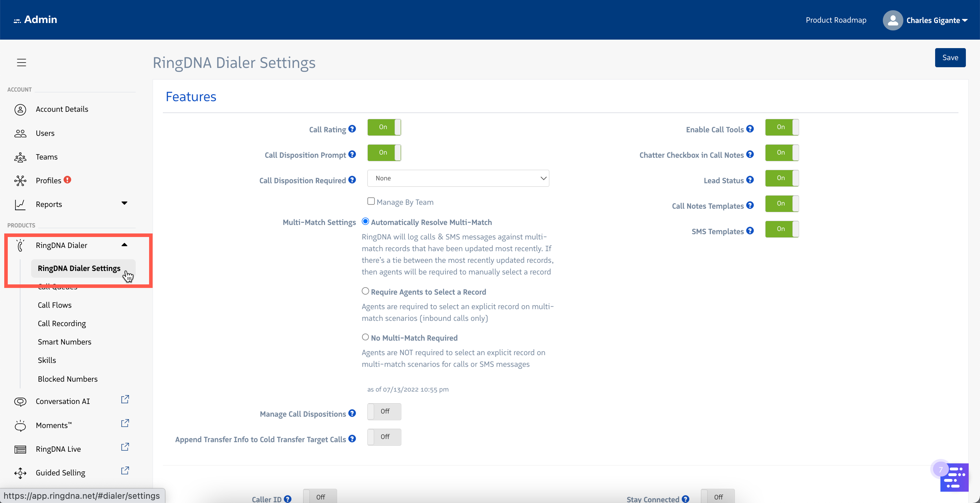Screen dimensions: 980x503
Task: Open the Product Roadmap link
Action: [836, 20]
